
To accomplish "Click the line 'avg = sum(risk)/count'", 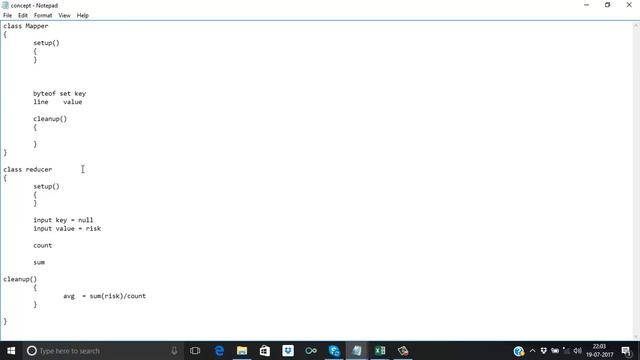I will [x=104, y=296].
